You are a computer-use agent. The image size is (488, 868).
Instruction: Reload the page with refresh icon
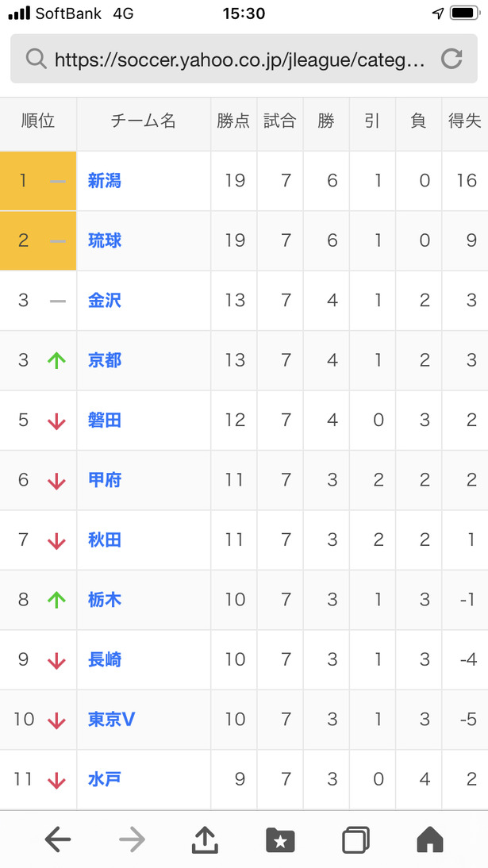451,58
